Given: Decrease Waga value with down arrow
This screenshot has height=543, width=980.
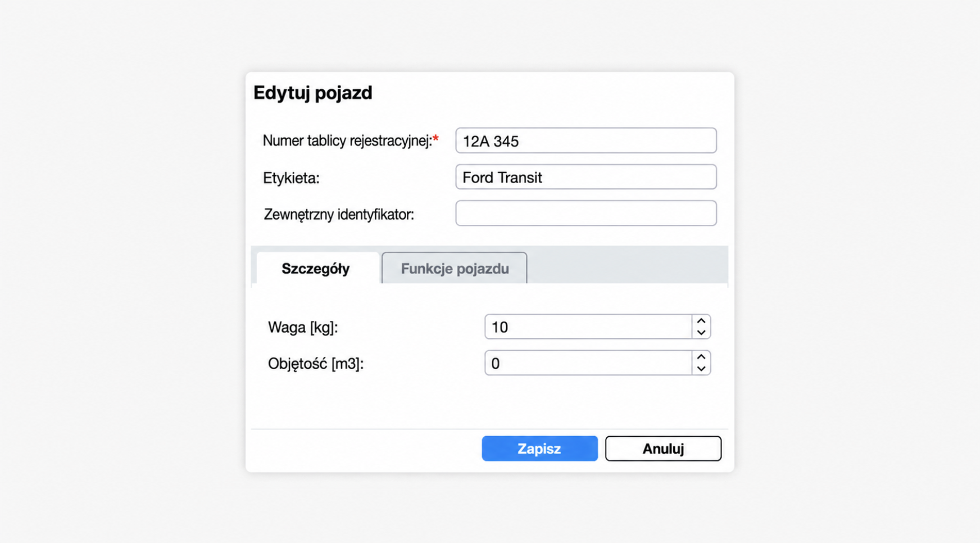Looking at the screenshot, I should [701, 333].
